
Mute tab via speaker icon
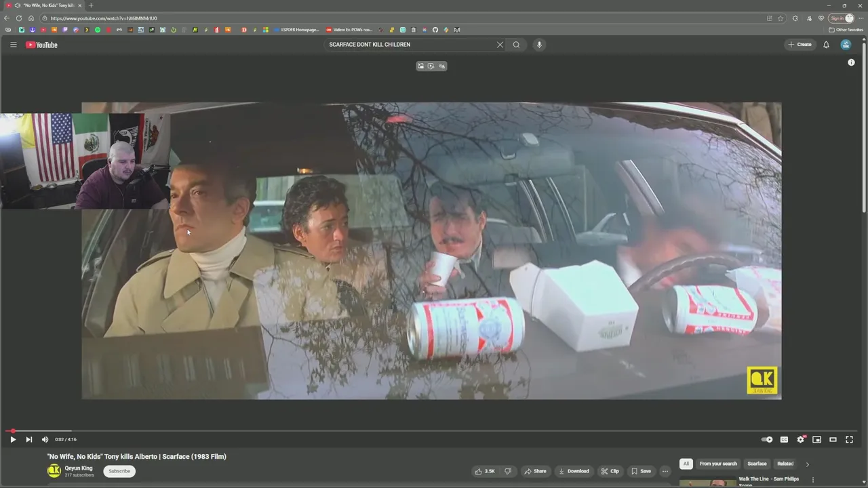pyautogui.click(x=16, y=5)
